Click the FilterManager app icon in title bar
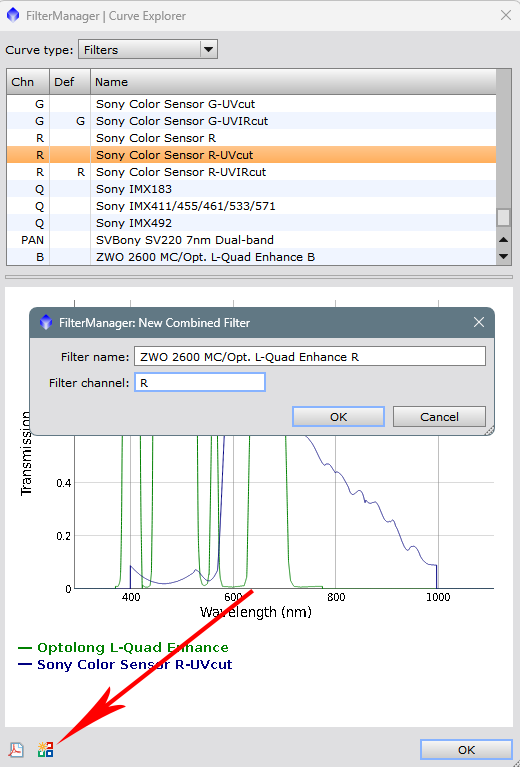The width and height of the screenshot is (520, 767). point(13,15)
